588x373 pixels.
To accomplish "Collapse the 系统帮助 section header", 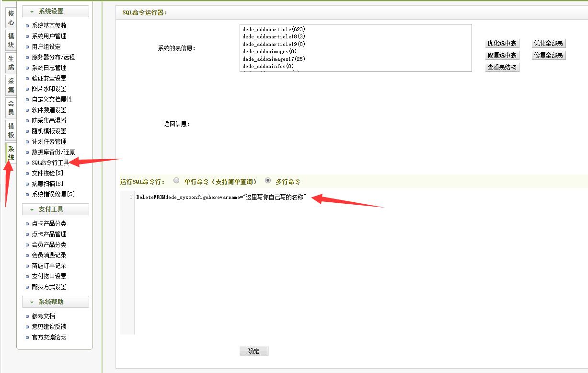I will pyautogui.click(x=55, y=302).
